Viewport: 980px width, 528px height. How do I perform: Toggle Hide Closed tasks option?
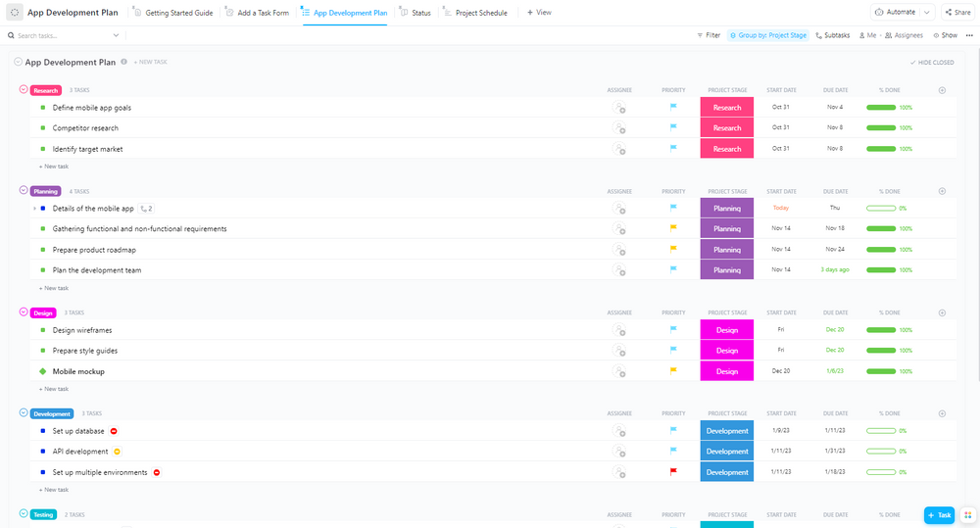(x=931, y=63)
